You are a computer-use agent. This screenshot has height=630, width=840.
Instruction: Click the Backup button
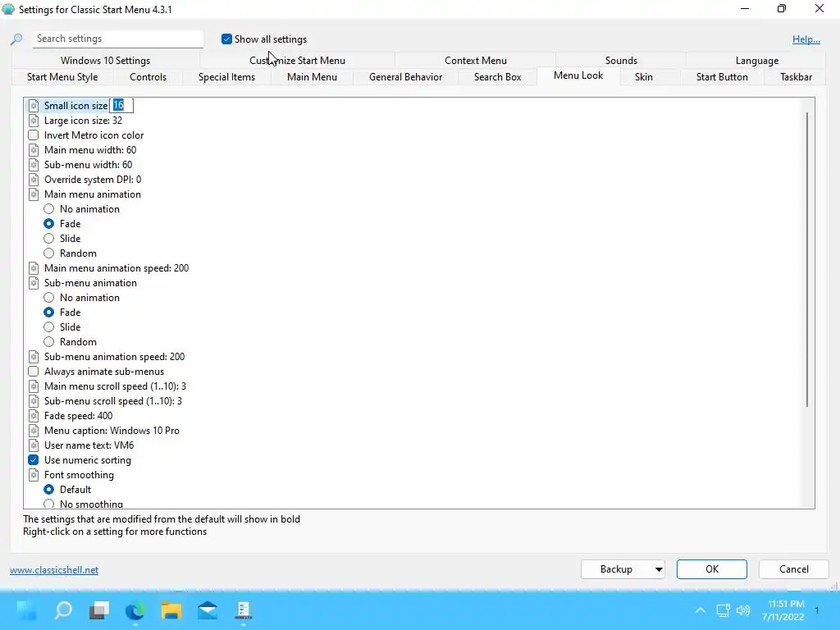click(616, 569)
